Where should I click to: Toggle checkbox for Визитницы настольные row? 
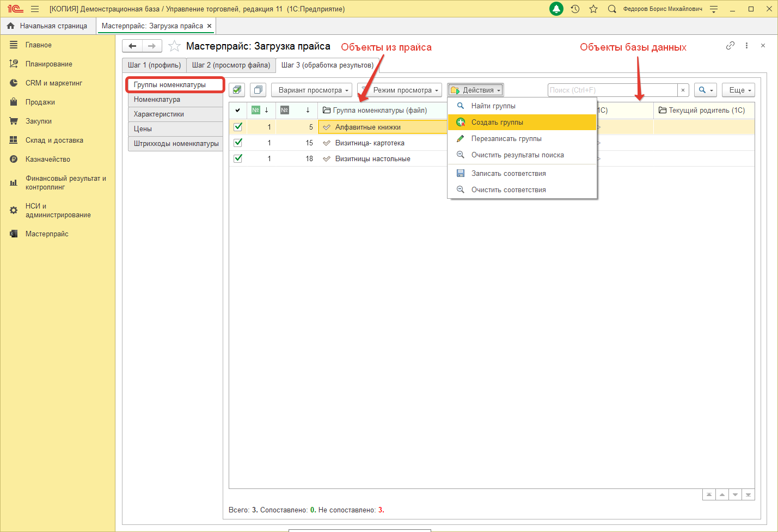click(238, 158)
